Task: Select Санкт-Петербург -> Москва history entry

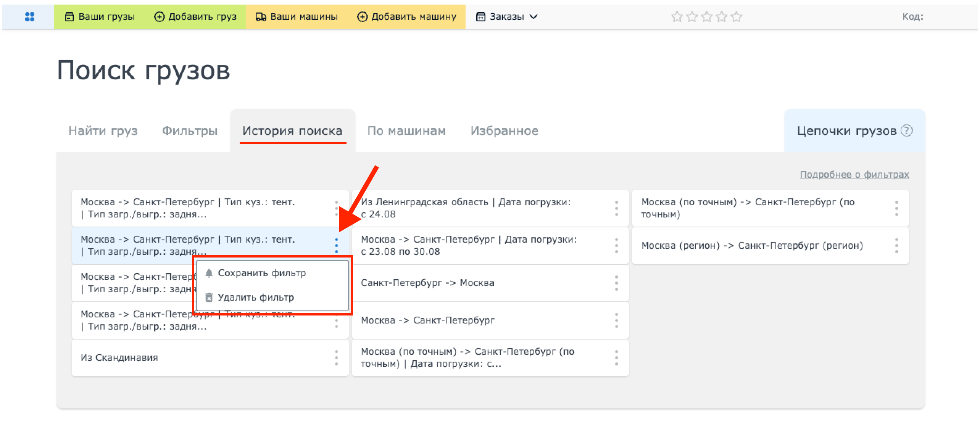Action: pyautogui.click(x=490, y=283)
